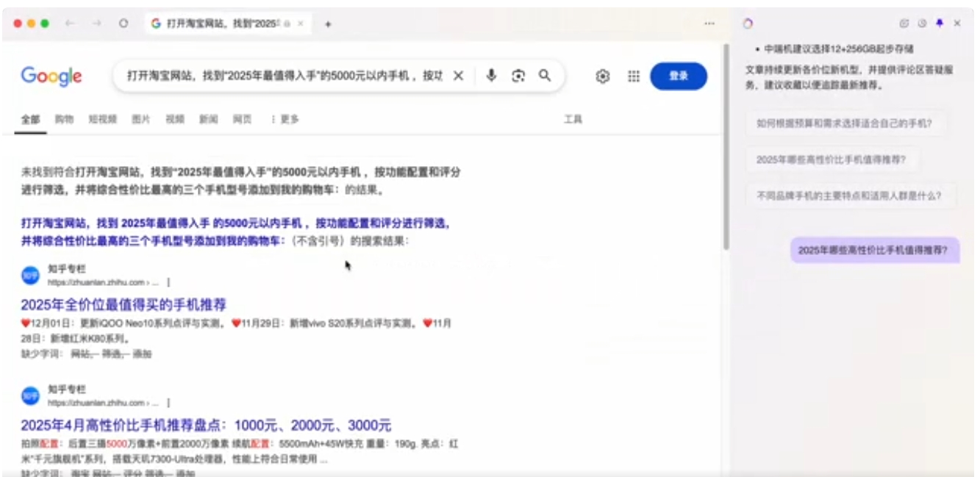The height and width of the screenshot is (477, 980).
Task: Reload the page with the refresh icon
Action: (124, 24)
